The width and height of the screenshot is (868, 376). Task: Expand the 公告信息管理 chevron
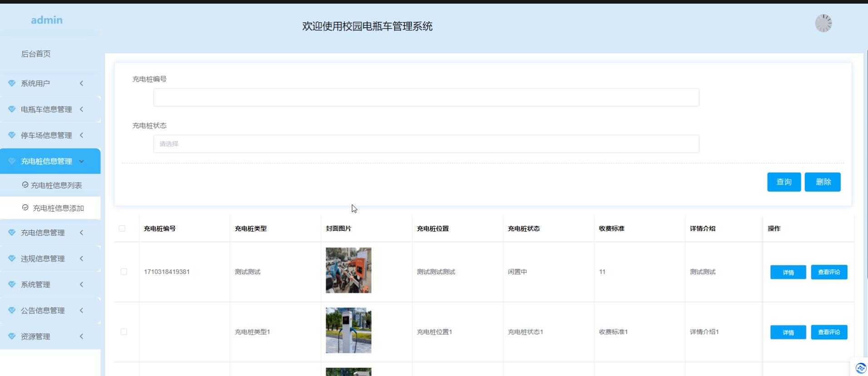pos(82,310)
